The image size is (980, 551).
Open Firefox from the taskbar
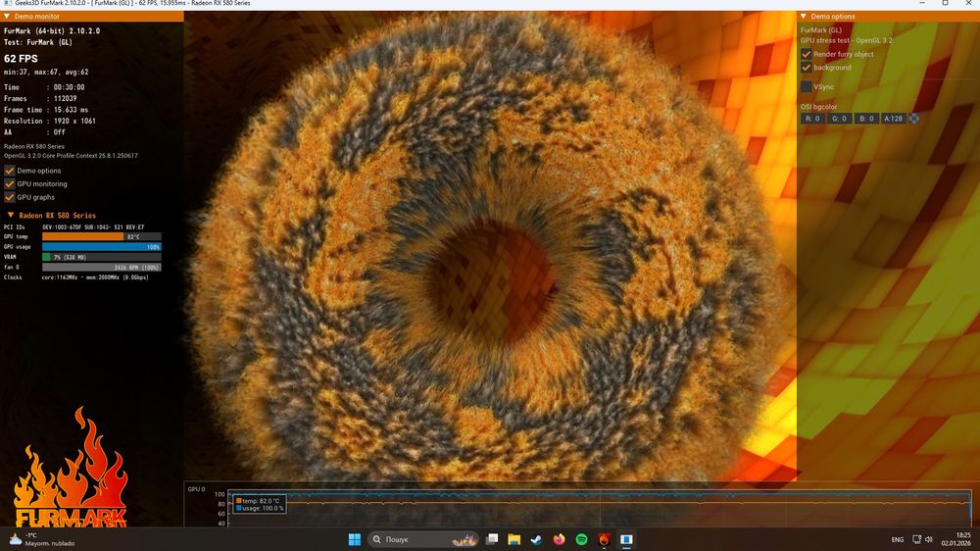click(559, 539)
